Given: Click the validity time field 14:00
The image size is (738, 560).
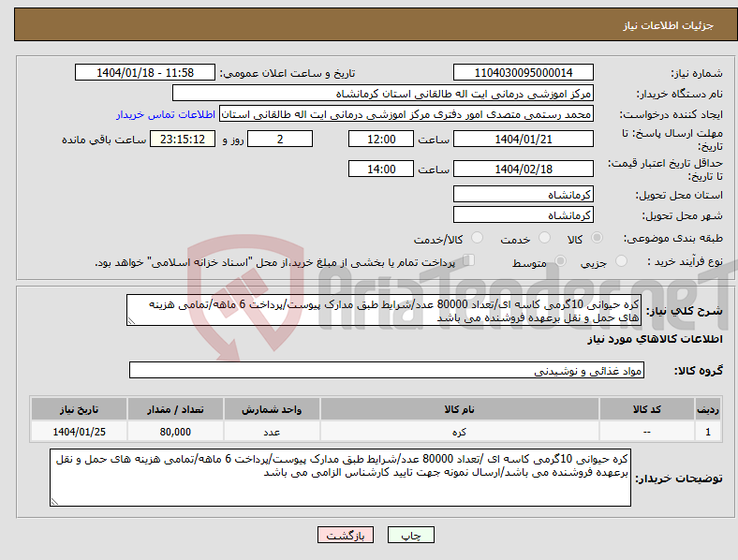Looking at the screenshot, I should [x=381, y=169].
